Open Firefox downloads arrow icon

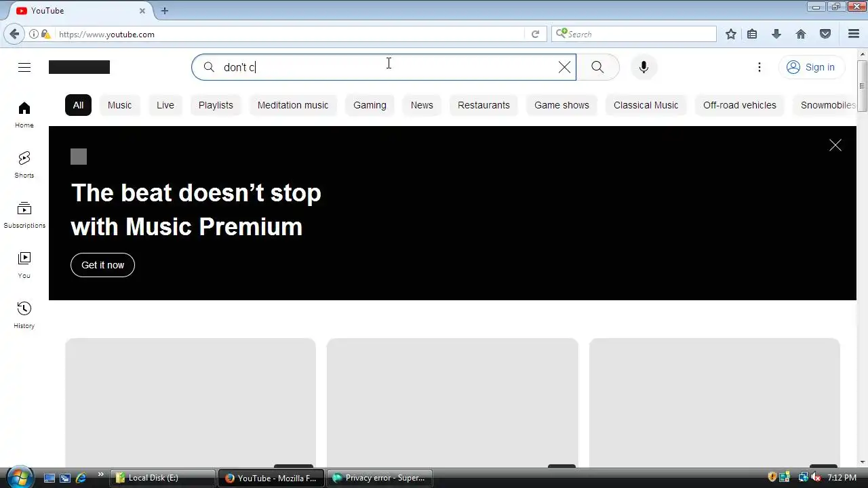coord(776,34)
